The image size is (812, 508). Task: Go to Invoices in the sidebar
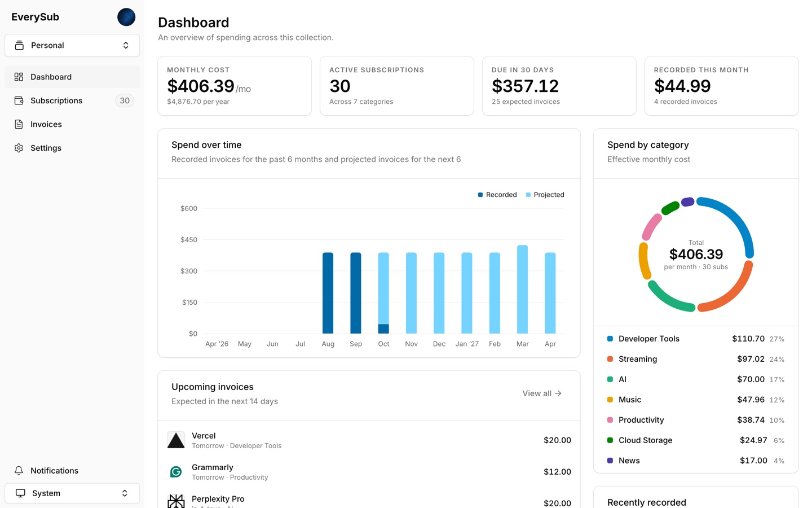coord(72,124)
